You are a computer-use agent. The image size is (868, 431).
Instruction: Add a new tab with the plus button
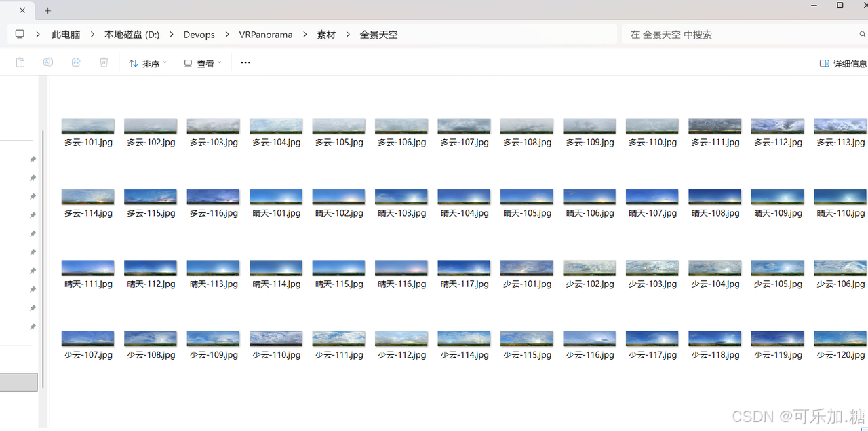[x=48, y=11]
